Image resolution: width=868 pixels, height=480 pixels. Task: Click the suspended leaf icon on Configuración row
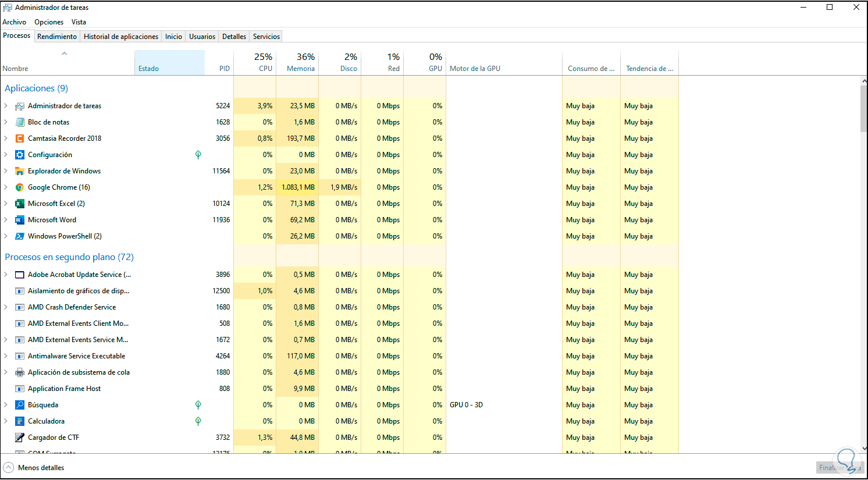[x=198, y=155]
